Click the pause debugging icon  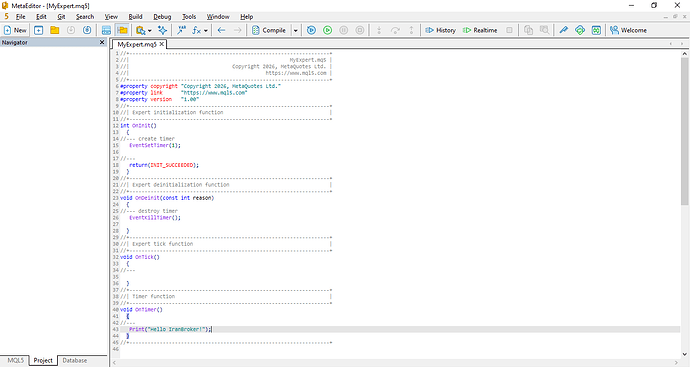pos(344,30)
